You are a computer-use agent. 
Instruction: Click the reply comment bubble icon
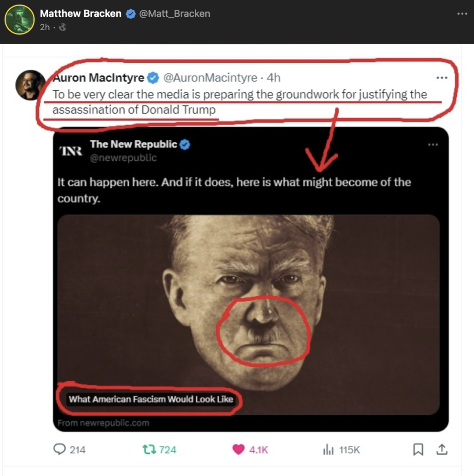point(60,450)
